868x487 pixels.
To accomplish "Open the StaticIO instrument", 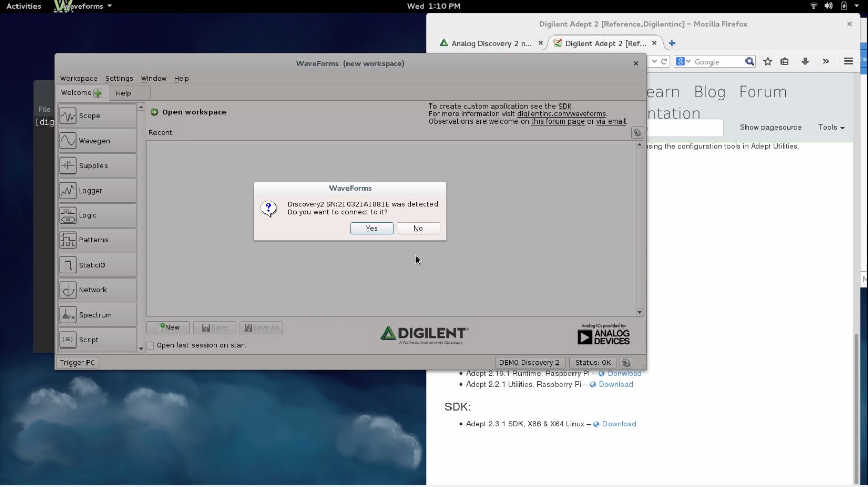I will click(x=97, y=265).
